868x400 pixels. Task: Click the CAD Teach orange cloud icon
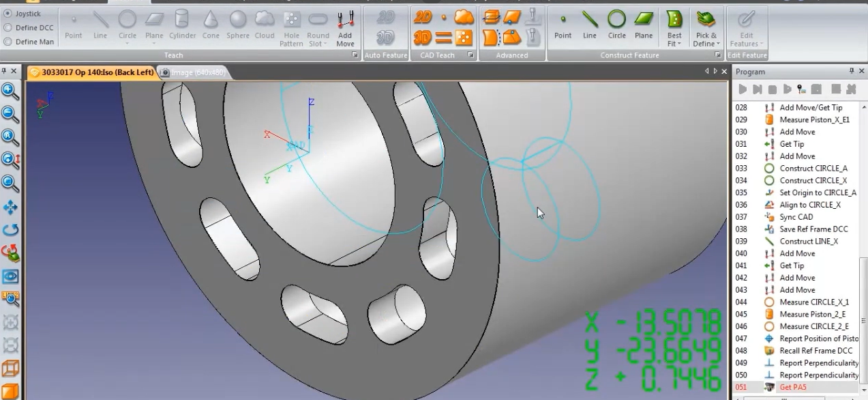coord(464,17)
